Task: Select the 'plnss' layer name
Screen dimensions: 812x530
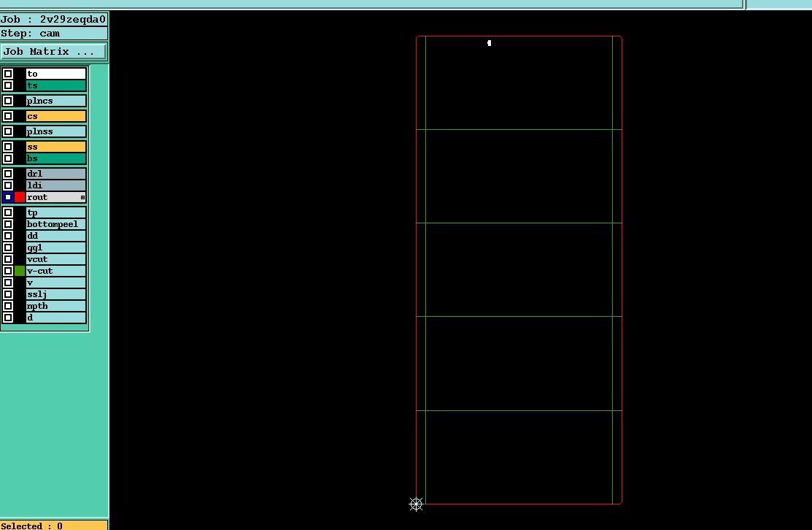Action: [56, 131]
